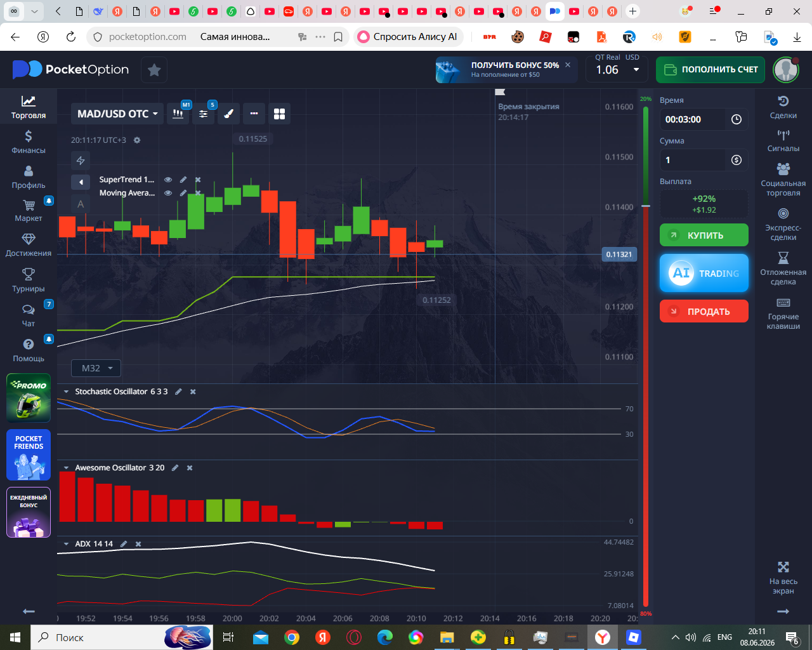Open the Достижения section
Screen dimensions: 812x650
29,246
